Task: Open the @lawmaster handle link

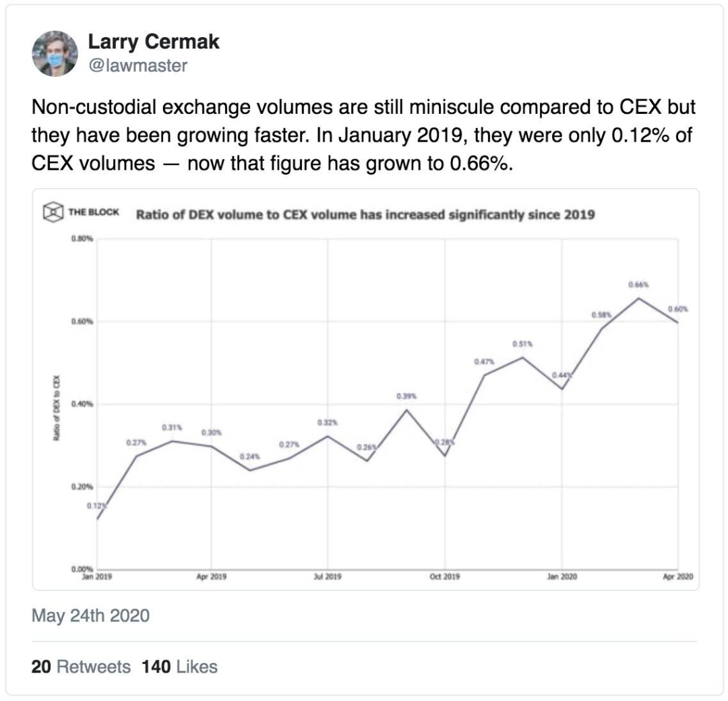Action: tap(138, 65)
